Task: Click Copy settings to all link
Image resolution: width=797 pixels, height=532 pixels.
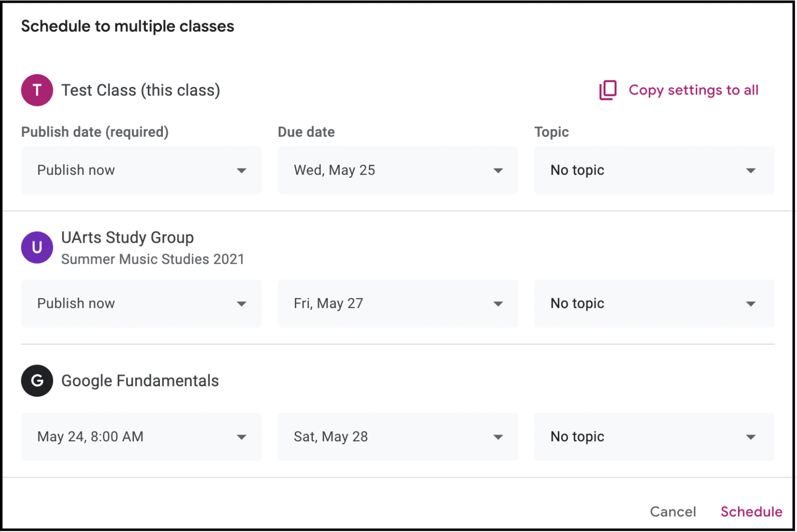Action: 693,90
